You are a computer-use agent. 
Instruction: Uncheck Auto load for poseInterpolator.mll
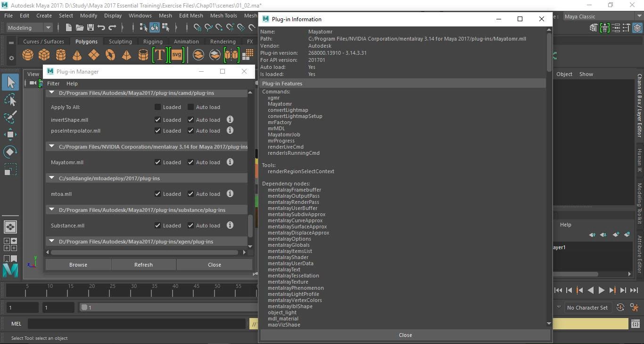tap(190, 131)
